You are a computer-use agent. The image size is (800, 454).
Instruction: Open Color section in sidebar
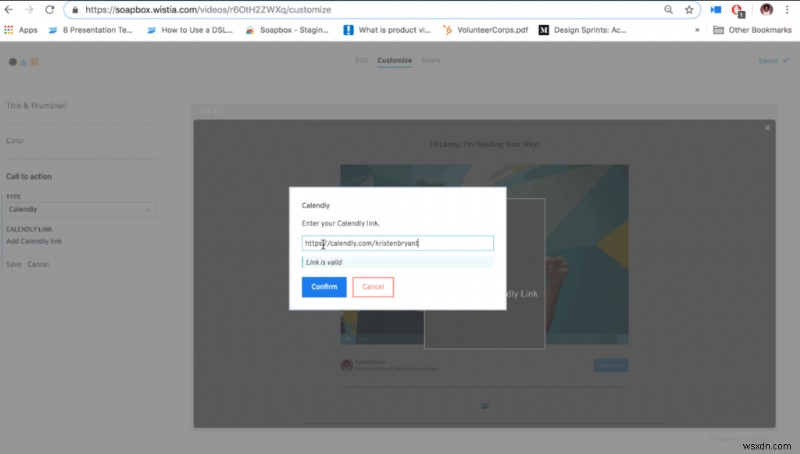click(15, 140)
